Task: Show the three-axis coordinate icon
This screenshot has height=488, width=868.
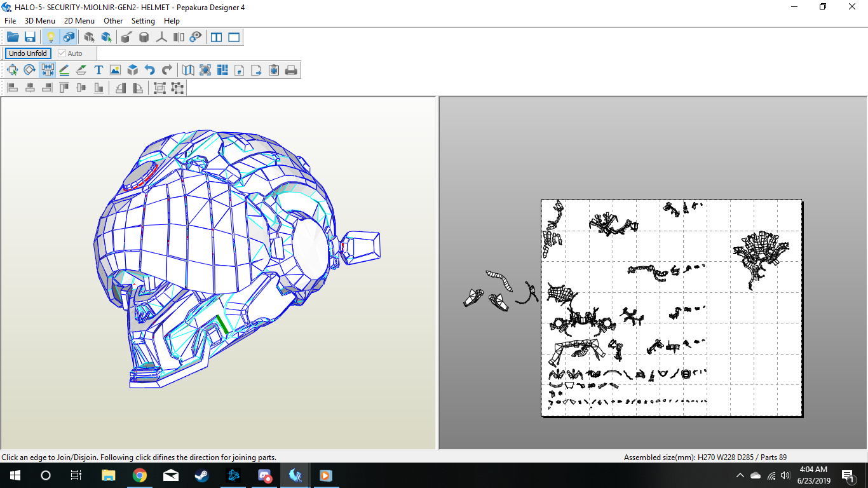Action: pos(161,37)
